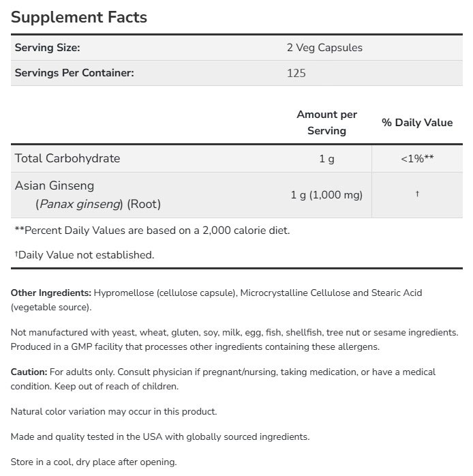Screen dimensions: 473x476
Task: Click the Panax ginseng (Root) text
Action: (x=98, y=203)
